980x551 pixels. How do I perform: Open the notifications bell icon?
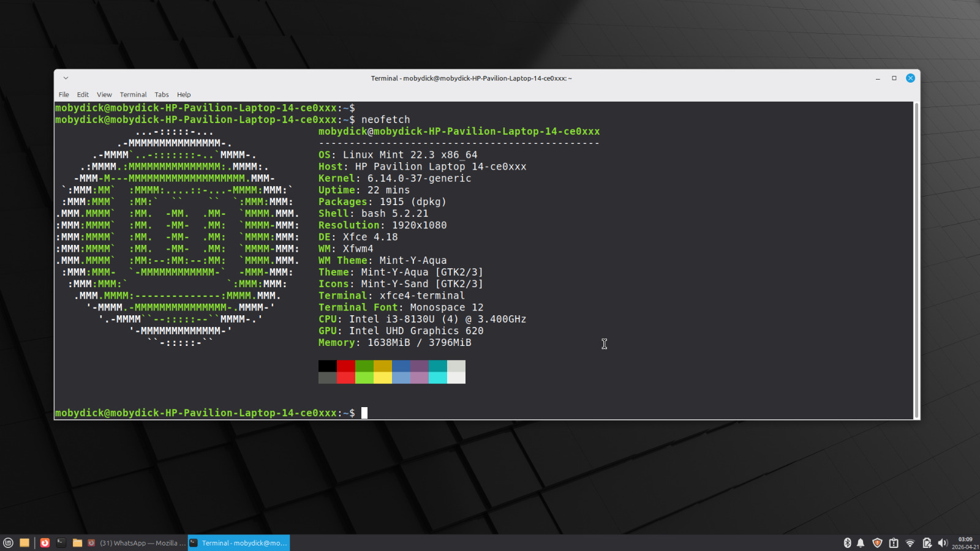(861, 543)
